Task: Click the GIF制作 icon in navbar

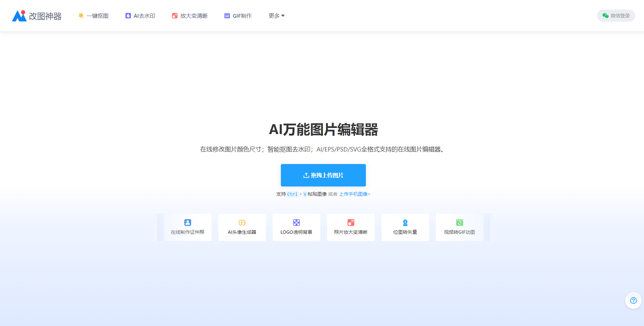Action: pos(227,16)
